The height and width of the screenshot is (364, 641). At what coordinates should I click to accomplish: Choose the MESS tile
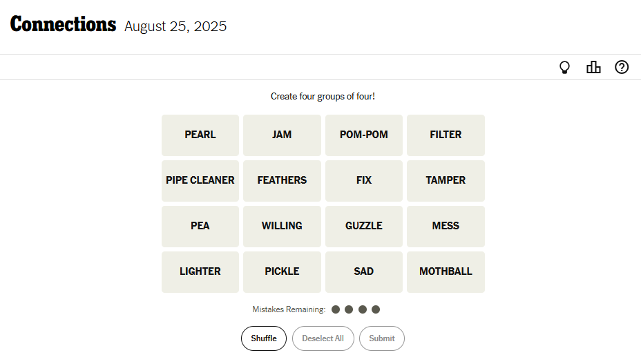pos(446,227)
